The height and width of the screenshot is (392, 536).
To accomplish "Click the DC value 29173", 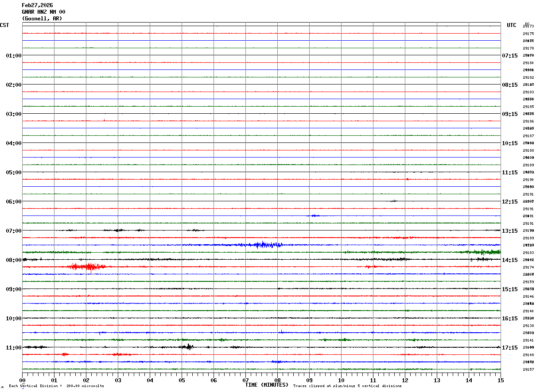I will (x=528, y=27).
